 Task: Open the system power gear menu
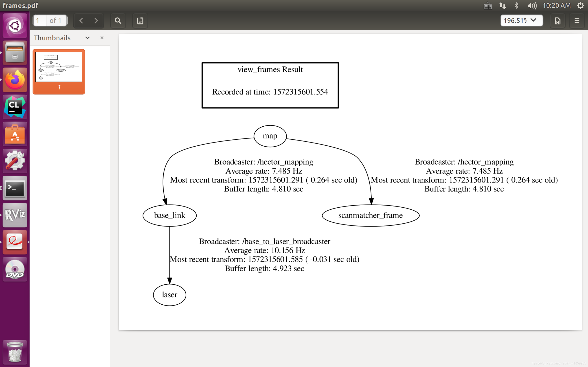point(580,6)
